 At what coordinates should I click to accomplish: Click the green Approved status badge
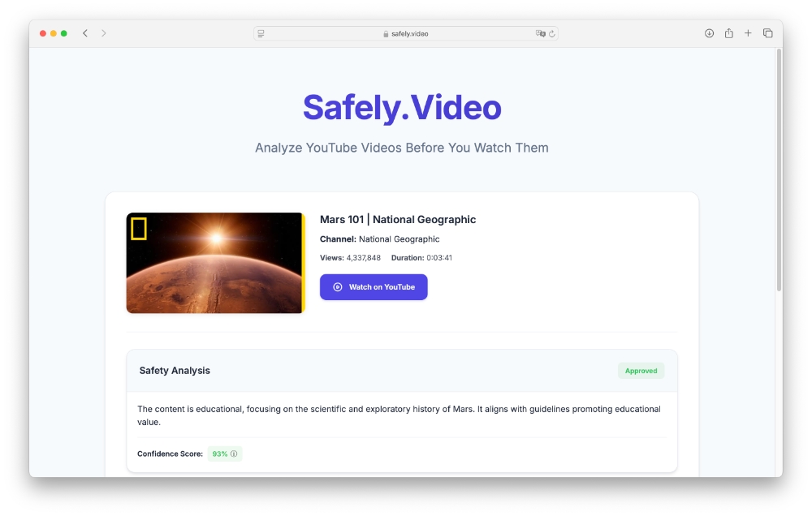point(641,371)
